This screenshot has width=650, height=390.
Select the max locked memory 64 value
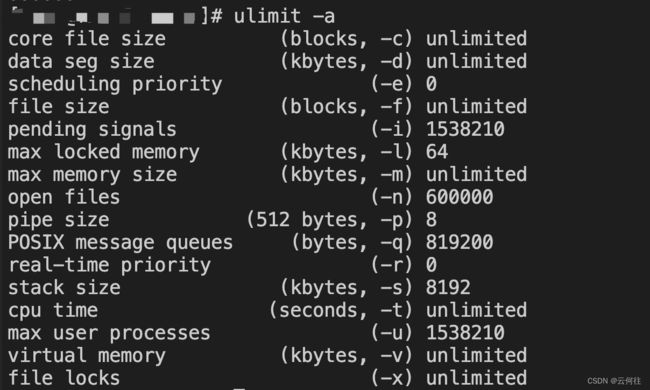pos(437,152)
